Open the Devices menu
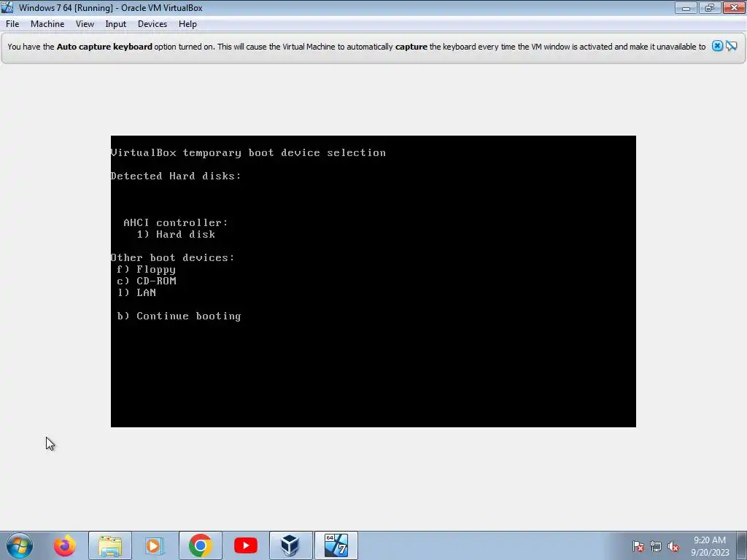This screenshot has width=747, height=560. click(x=152, y=24)
